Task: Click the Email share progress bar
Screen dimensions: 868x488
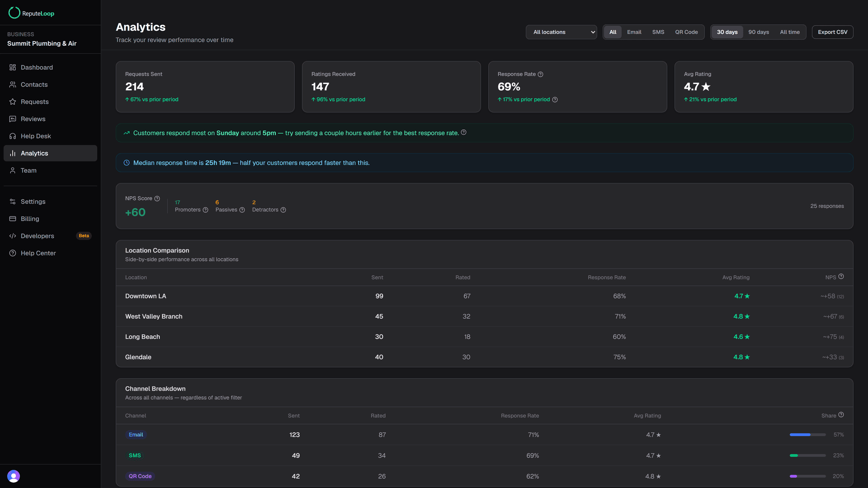Action: tap(807, 435)
